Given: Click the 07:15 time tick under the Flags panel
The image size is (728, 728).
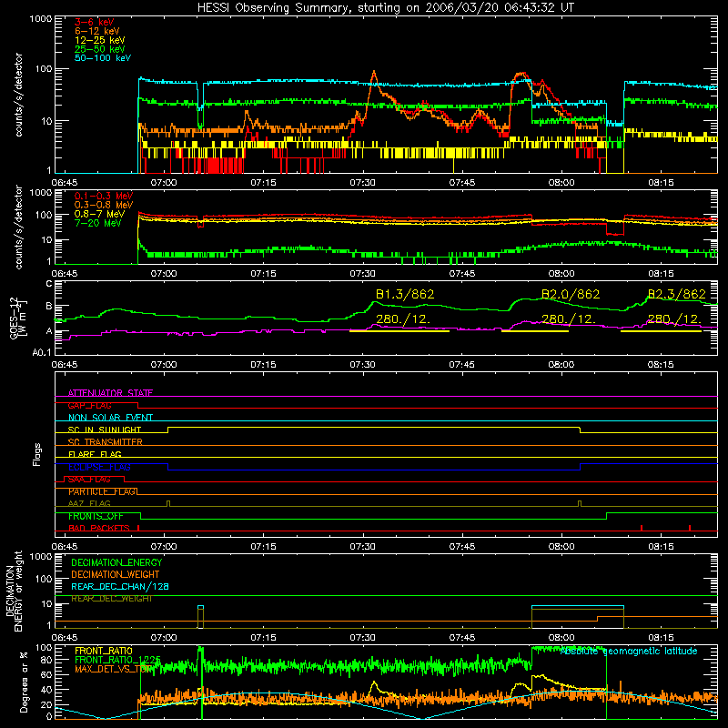Looking at the screenshot, I should pyautogui.click(x=263, y=547).
